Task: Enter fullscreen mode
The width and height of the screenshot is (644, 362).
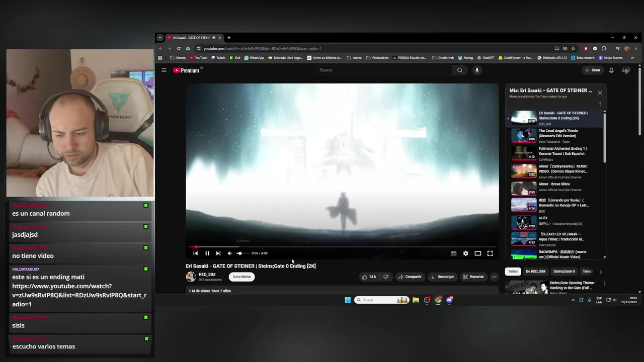Action: 490,253
